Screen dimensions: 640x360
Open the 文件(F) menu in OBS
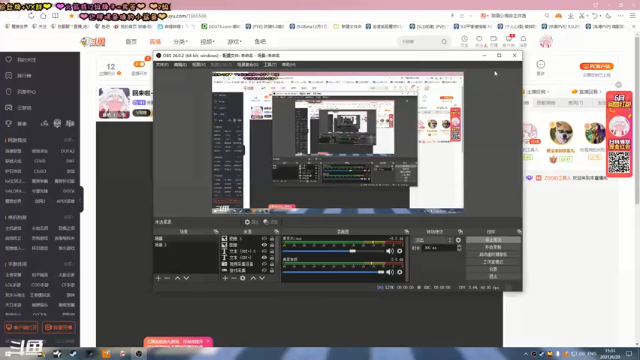click(x=162, y=64)
